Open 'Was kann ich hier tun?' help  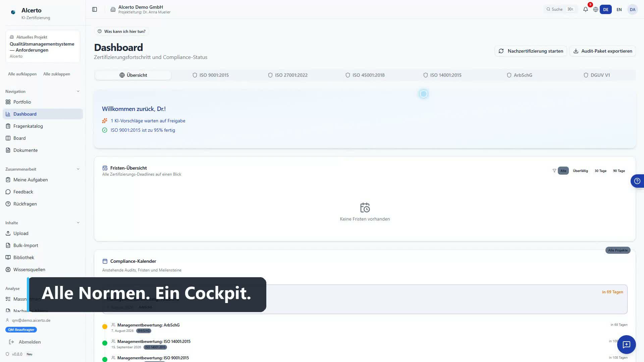[121, 31]
